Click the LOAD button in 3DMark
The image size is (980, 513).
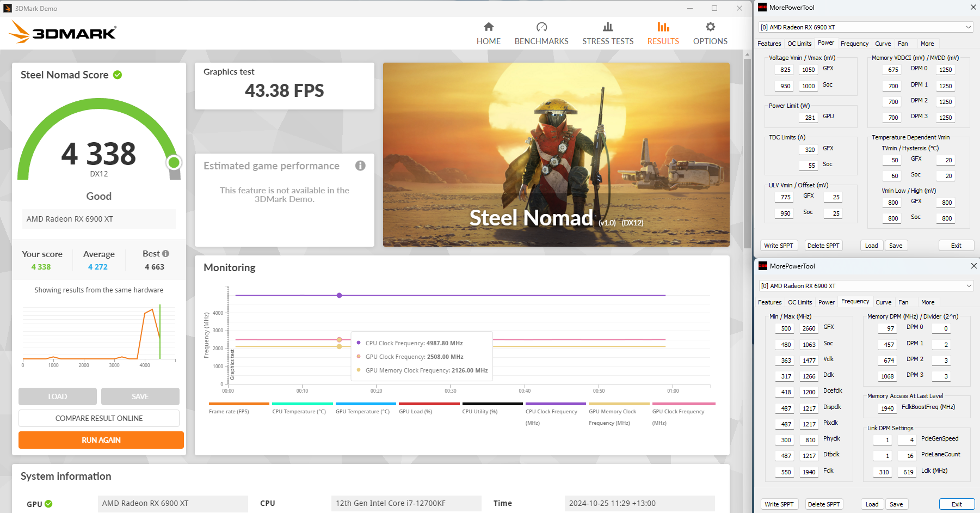point(58,396)
